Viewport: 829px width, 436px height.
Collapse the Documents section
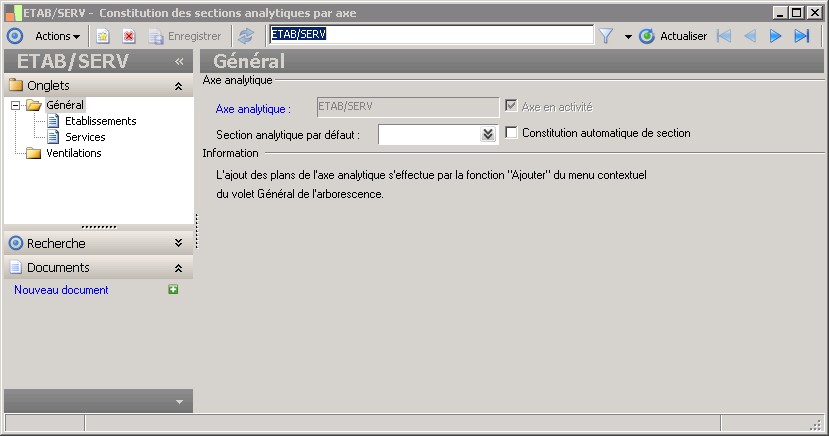[x=179, y=268]
